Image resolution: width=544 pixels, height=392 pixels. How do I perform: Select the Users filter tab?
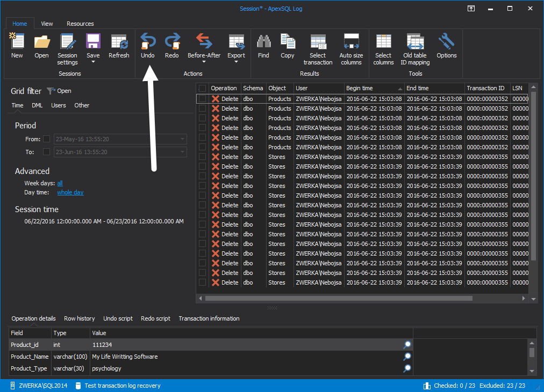[x=58, y=105]
